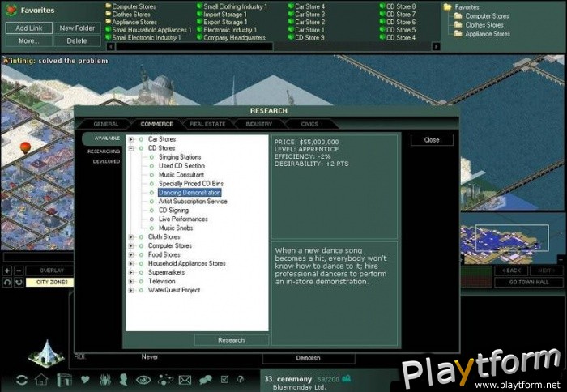This screenshot has width=567, height=392.
Task: Select the Commerce research tab
Action: click(156, 124)
